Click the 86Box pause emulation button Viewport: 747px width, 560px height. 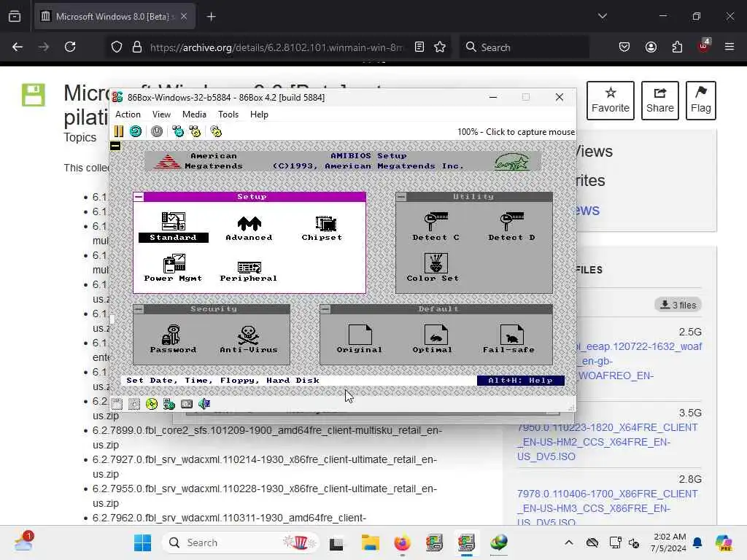(x=119, y=131)
